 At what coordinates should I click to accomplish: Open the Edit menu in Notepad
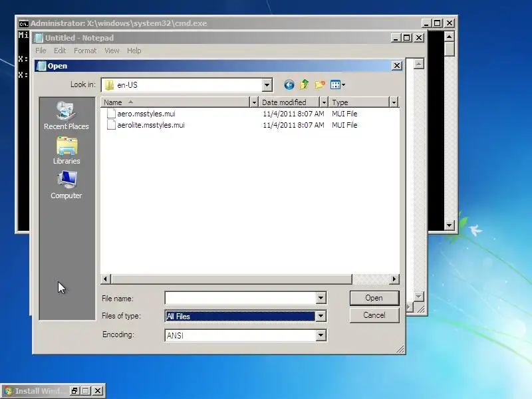(60, 51)
